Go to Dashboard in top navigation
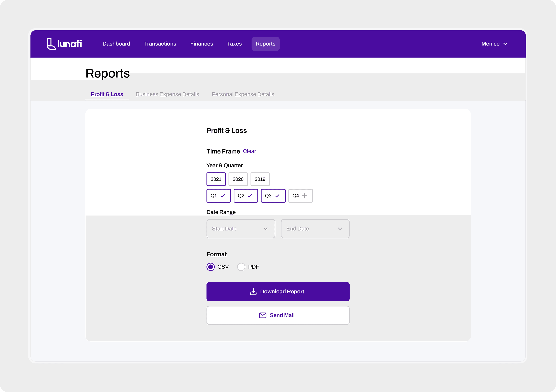 (116, 44)
